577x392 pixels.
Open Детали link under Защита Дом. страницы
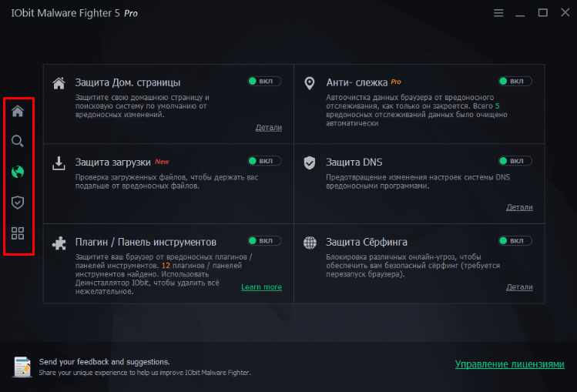tap(268, 127)
